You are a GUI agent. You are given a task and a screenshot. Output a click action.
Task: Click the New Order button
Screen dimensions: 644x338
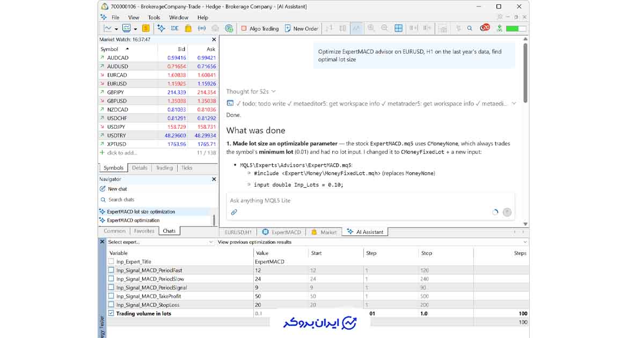tap(302, 28)
